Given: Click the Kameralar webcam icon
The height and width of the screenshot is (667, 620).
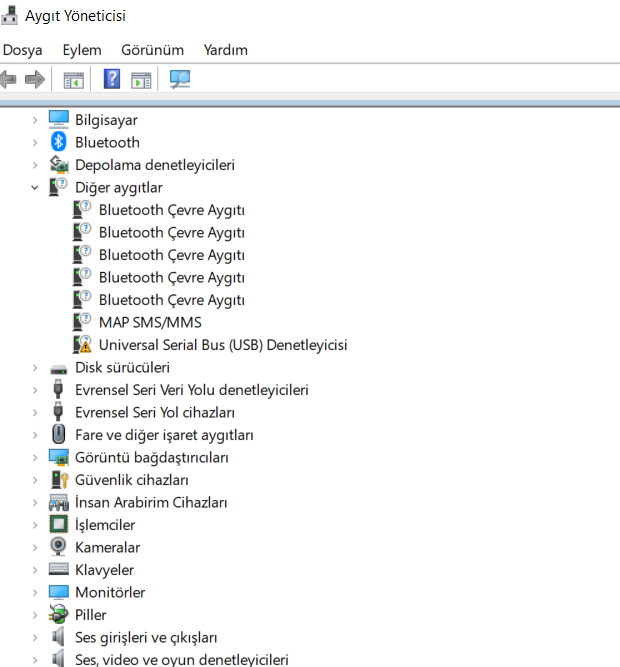Looking at the screenshot, I should point(58,547).
